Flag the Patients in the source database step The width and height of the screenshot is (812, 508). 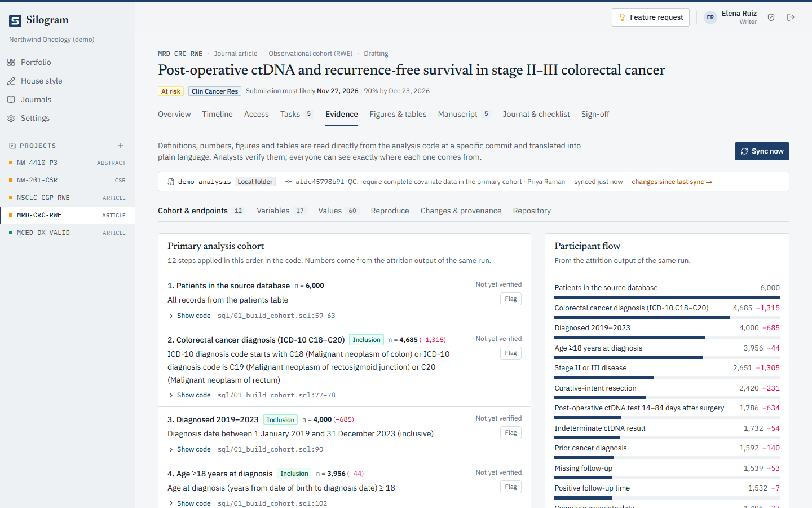(511, 299)
